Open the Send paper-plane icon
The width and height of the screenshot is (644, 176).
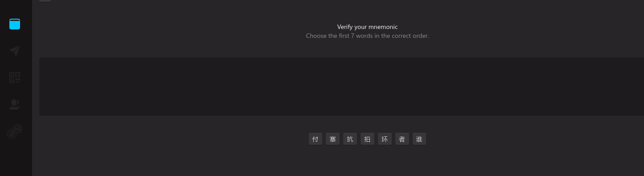tap(15, 51)
